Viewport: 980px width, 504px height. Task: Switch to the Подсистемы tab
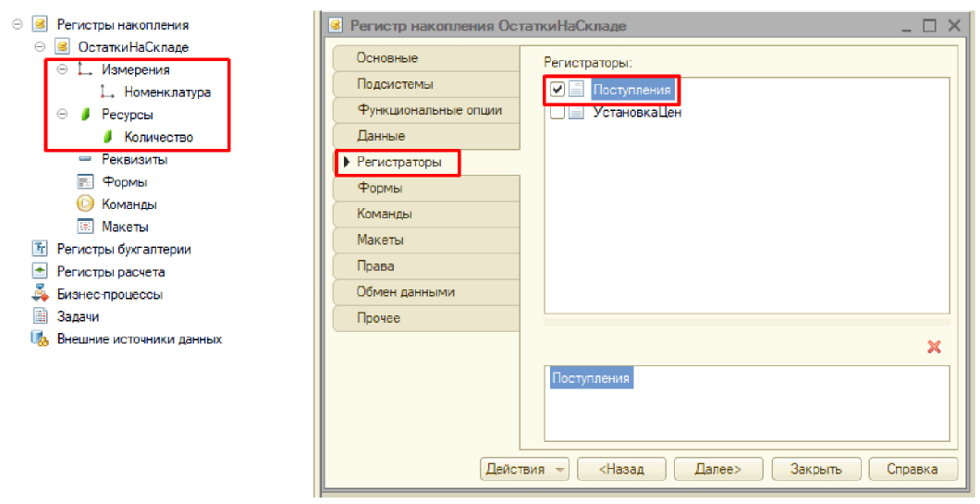tap(426, 84)
